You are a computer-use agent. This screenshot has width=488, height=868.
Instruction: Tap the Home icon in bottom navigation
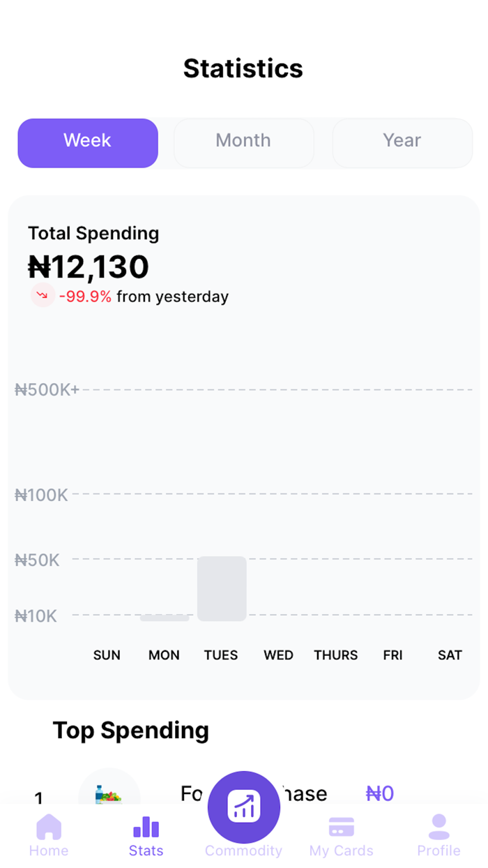[x=49, y=828]
